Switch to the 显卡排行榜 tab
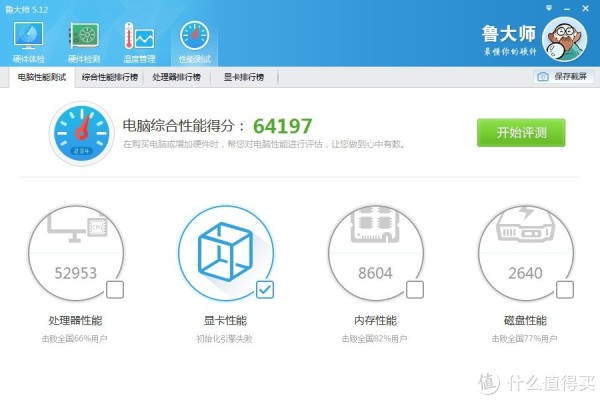The image size is (600, 400). coord(244,77)
